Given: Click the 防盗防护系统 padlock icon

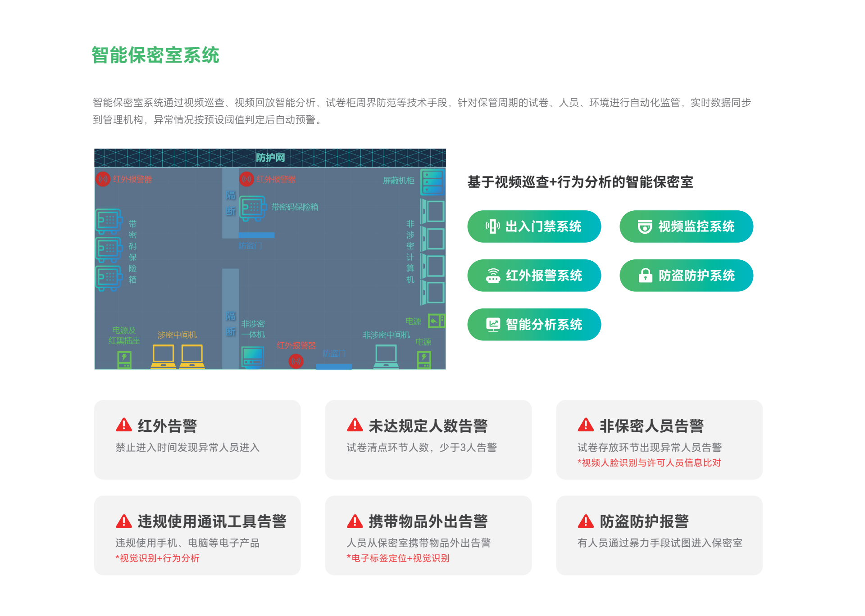Looking at the screenshot, I should click(645, 275).
